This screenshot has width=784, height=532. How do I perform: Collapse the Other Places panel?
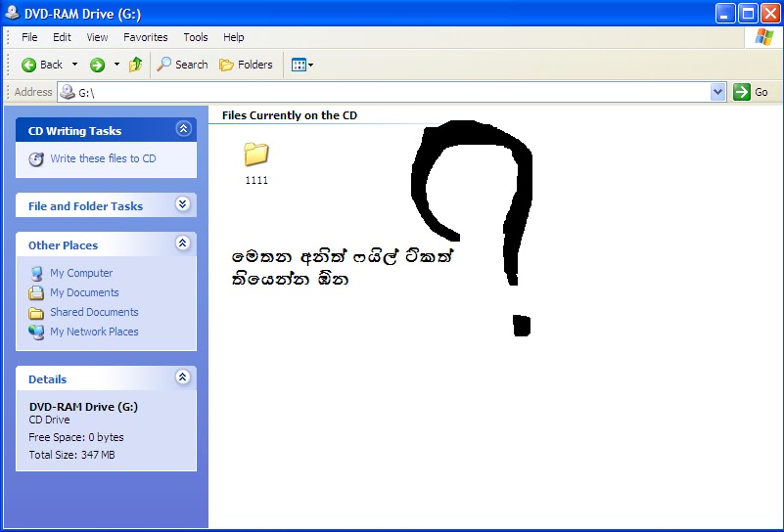(x=182, y=243)
